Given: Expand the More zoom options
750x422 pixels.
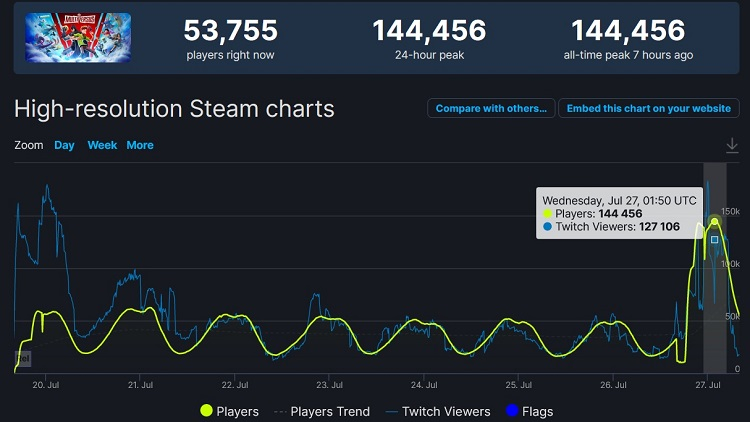Looking at the screenshot, I should (140, 145).
